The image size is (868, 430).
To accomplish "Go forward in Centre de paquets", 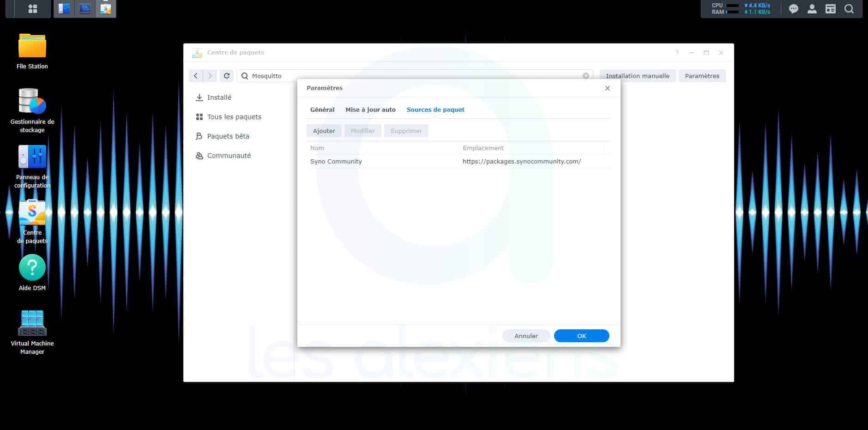I will coord(210,76).
